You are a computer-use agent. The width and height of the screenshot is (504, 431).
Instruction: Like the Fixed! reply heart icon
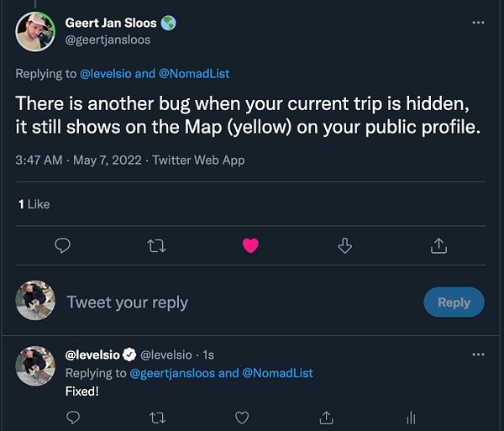pyautogui.click(x=242, y=417)
